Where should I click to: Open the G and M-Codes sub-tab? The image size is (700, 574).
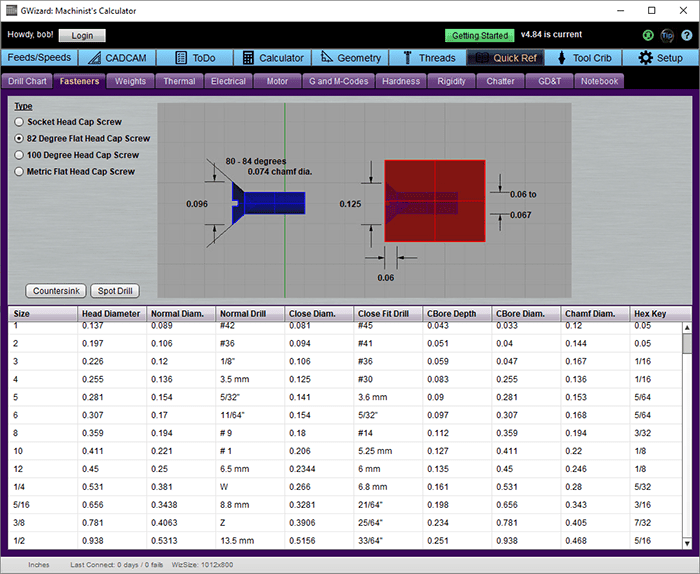(x=338, y=81)
